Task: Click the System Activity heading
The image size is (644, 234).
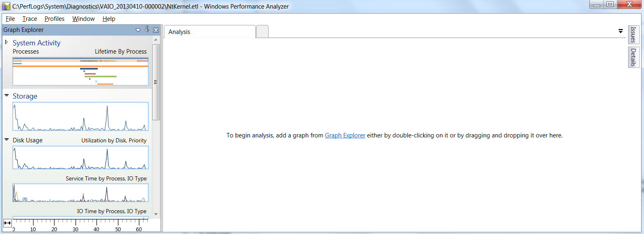Action: point(36,43)
